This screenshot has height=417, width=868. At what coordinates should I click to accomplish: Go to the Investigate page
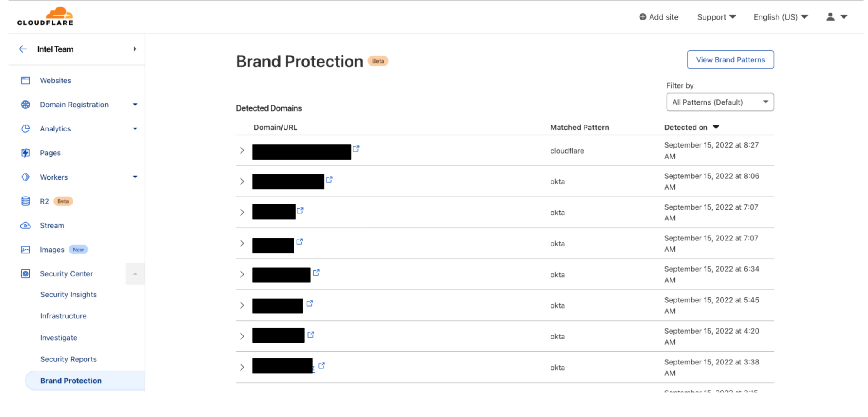[x=59, y=338]
